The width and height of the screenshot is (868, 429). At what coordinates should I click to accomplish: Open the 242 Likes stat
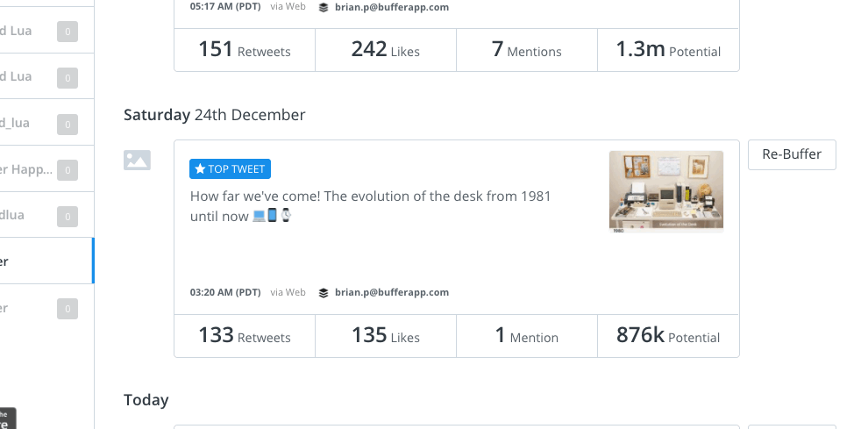click(x=386, y=50)
